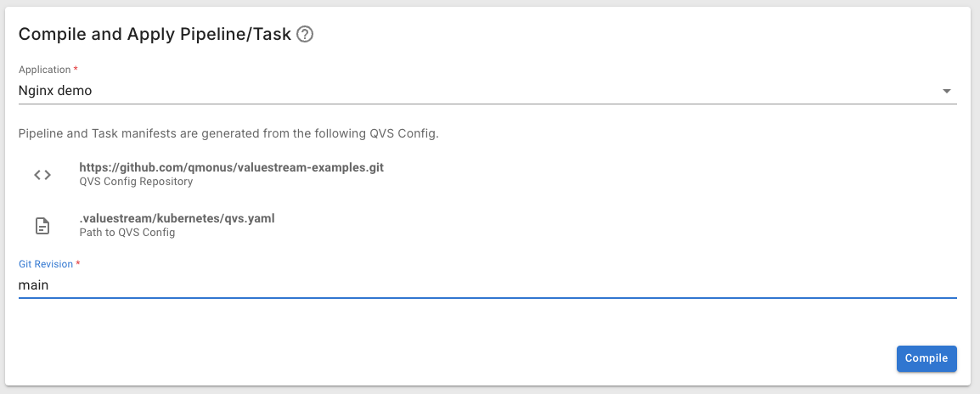Click the 'Application' field label

click(x=45, y=70)
